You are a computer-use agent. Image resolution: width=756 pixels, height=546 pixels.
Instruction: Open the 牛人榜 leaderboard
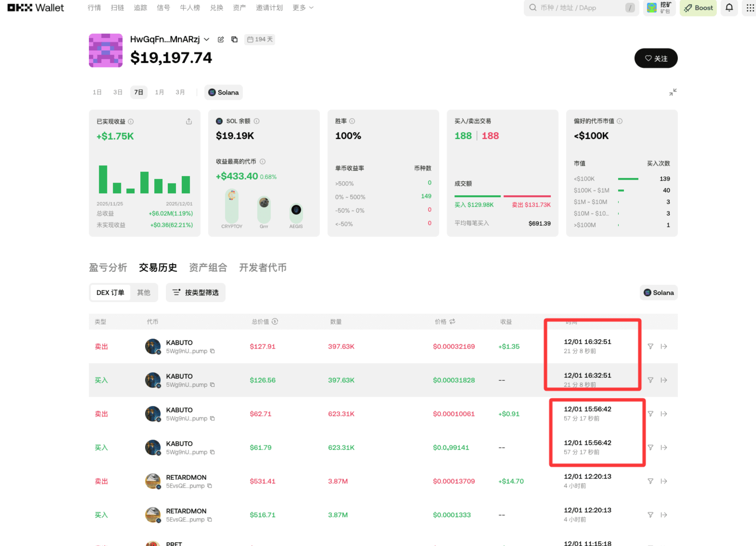[x=190, y=8]
